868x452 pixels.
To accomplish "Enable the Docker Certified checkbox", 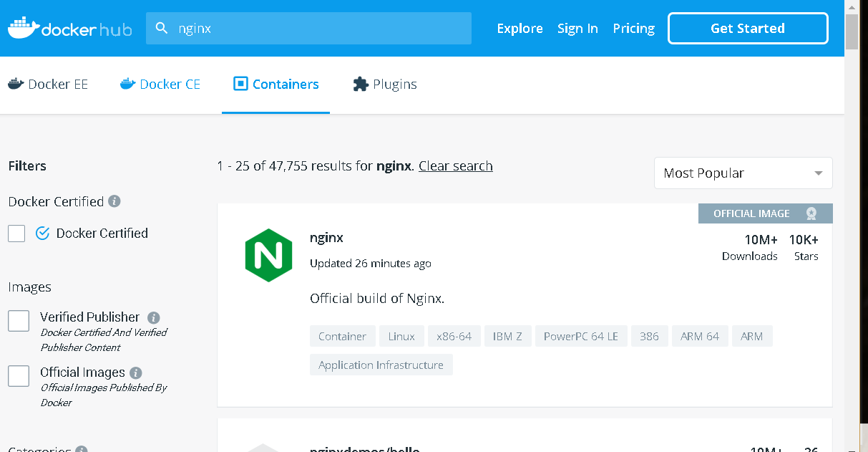I will [x=16, y=233].
